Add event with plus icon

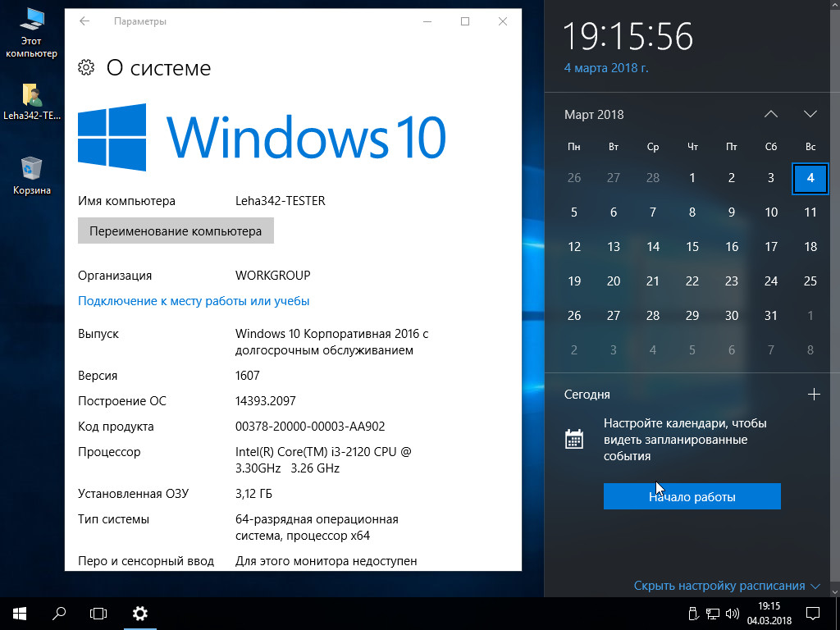pyautogui.click(x=814, y=395)
